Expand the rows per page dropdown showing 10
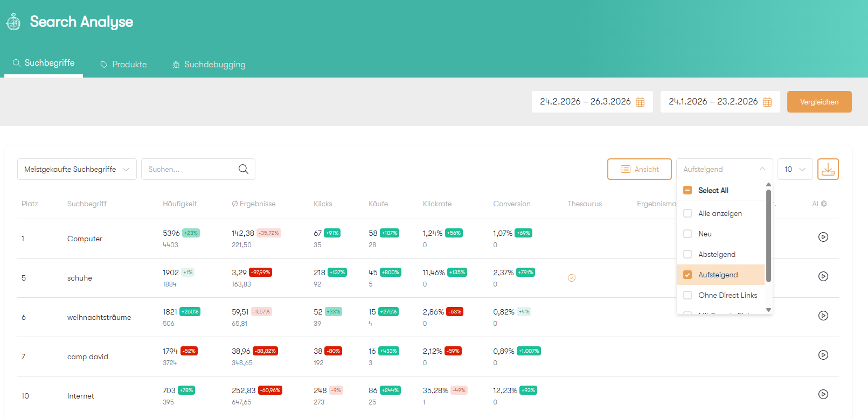 click(x=795, y=169)
